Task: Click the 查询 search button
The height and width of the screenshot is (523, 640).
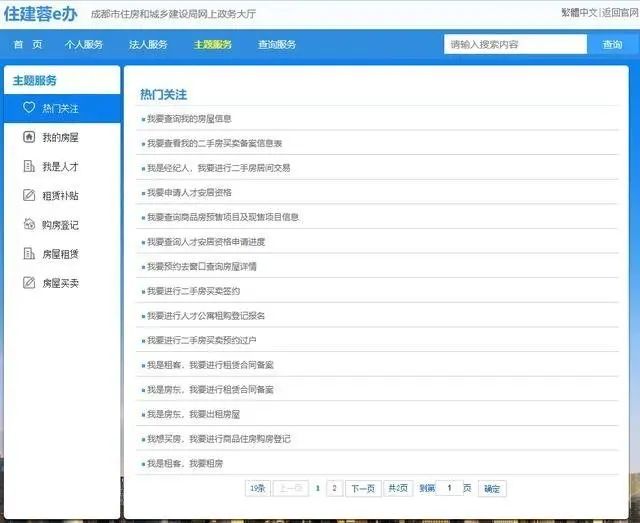Action: pos(612,45)
